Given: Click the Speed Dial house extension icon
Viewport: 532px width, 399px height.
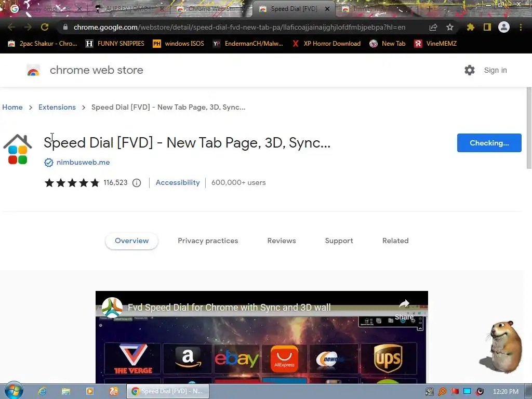Looking at the screenshot, I should pos(18,149).
